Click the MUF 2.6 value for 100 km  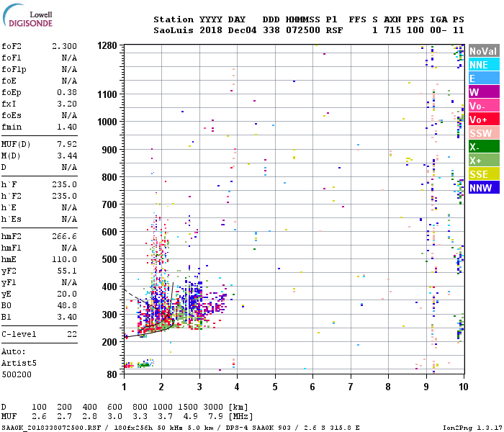pyautogui.click(x=39, y=417)
